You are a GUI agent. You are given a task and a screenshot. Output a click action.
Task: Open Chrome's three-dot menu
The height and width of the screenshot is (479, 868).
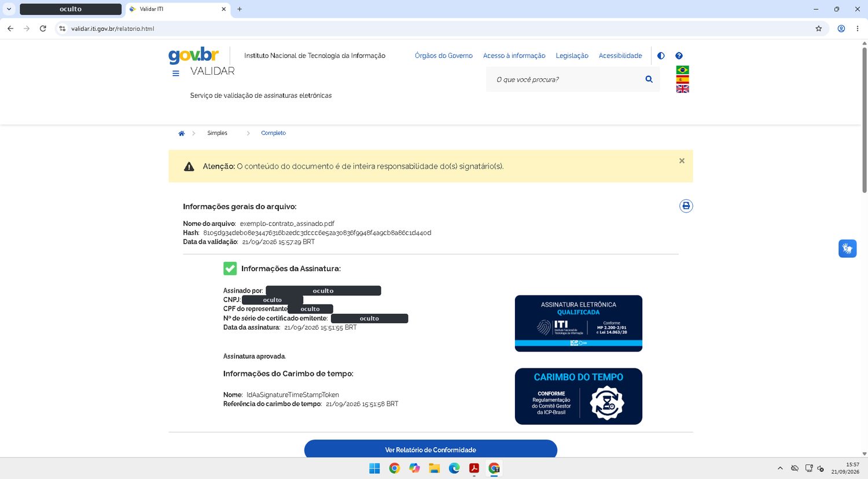tap(858, 28)
